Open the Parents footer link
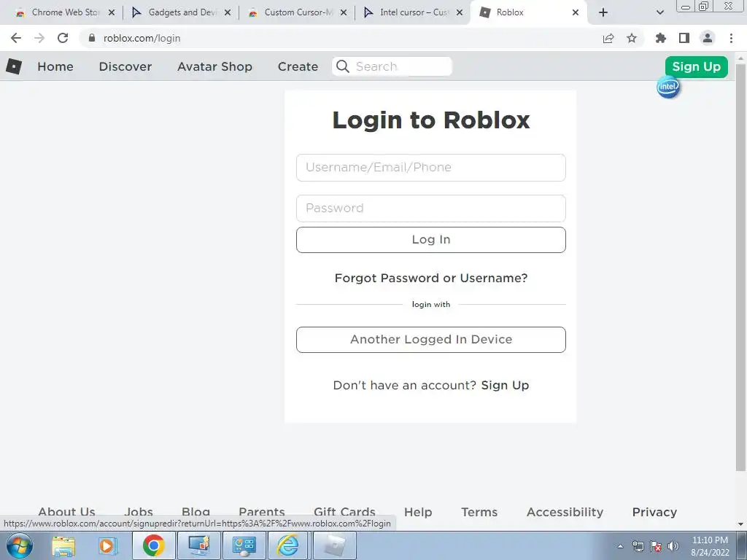Image resolution: width=747 pixels, height=560 pixels. (262, 511)
